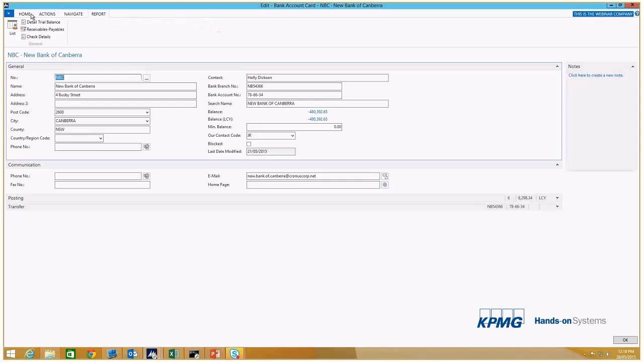Run the Receivables-Payables report

pos(43,29)
